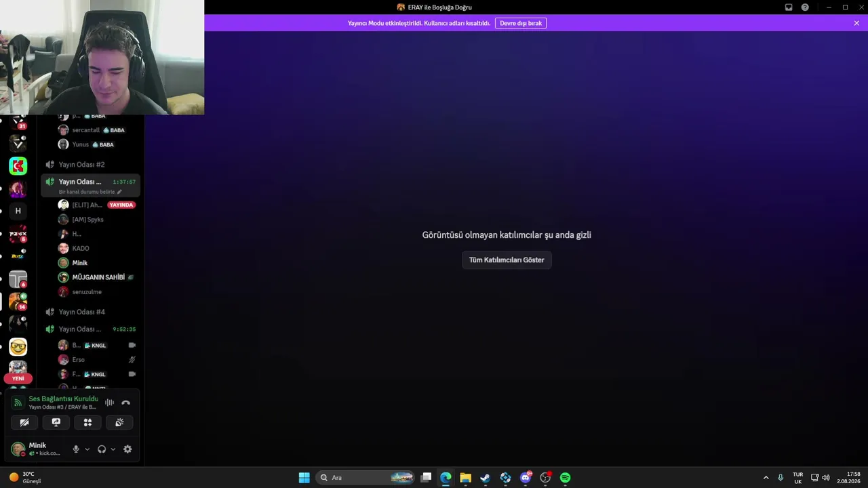Click the Devre dışı bırak button
Image resolution: width=868 pixels, height=488 pixels.
tap(521, 23)
